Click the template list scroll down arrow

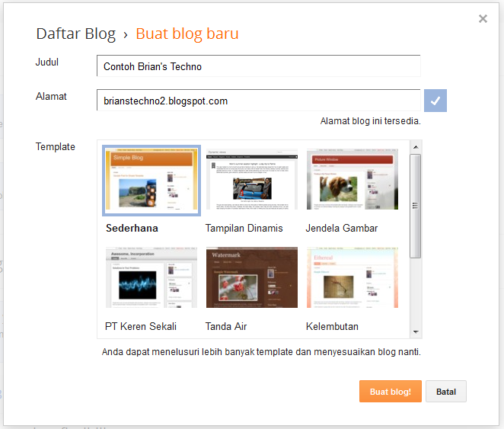[416, 332]
